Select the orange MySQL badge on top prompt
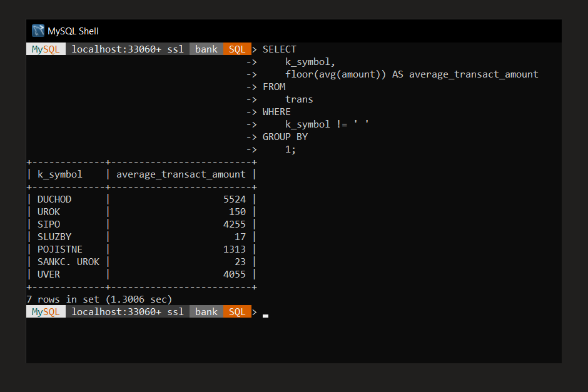Viewport: 588px width, 392px height. click(45, 49)
